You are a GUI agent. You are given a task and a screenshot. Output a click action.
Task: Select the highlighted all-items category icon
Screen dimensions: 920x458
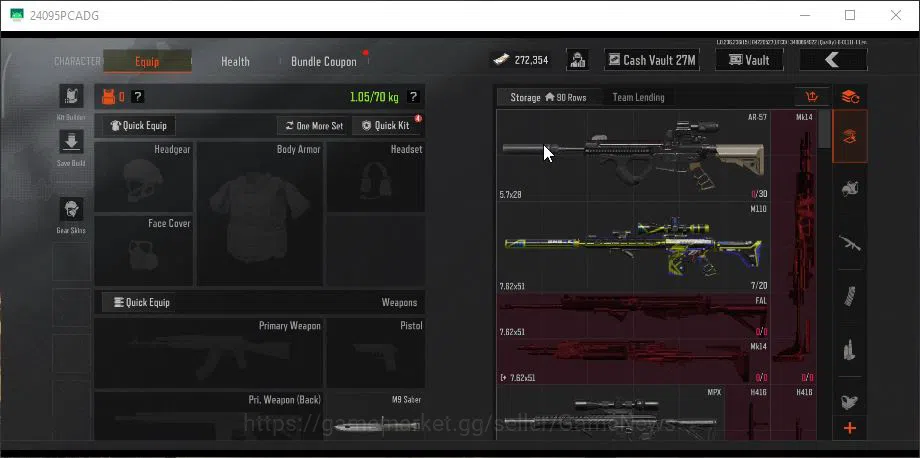click(x=849, y=137)
